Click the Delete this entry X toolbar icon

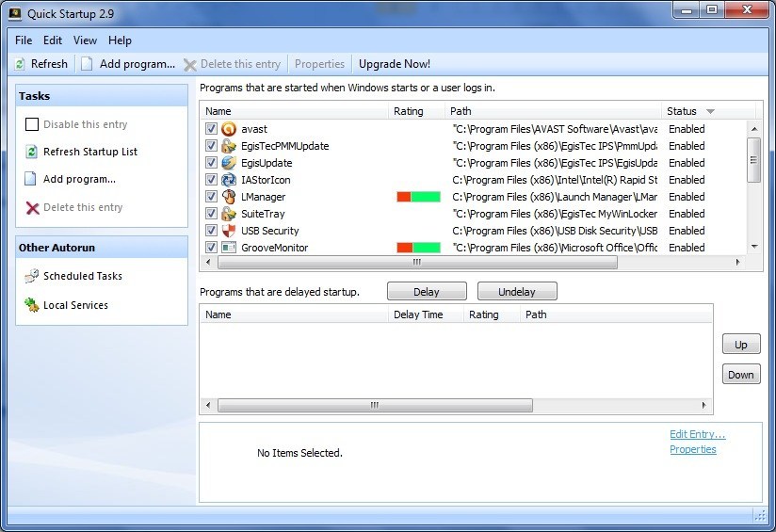click(189, 65)
